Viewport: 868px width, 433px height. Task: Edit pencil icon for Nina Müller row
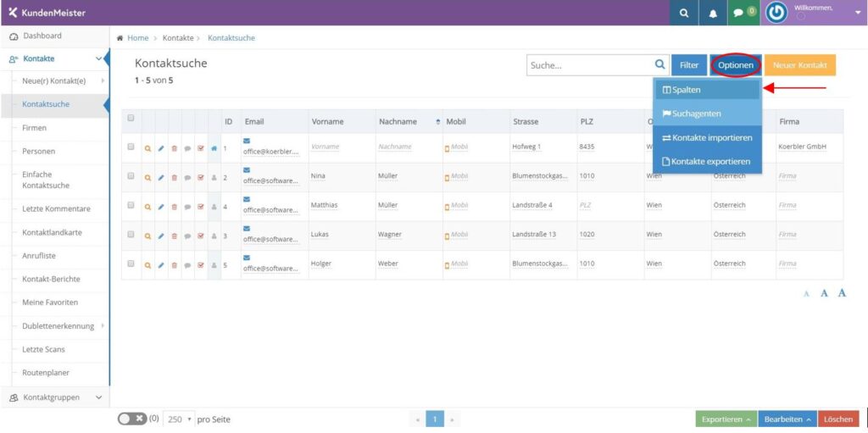(161, 177)
